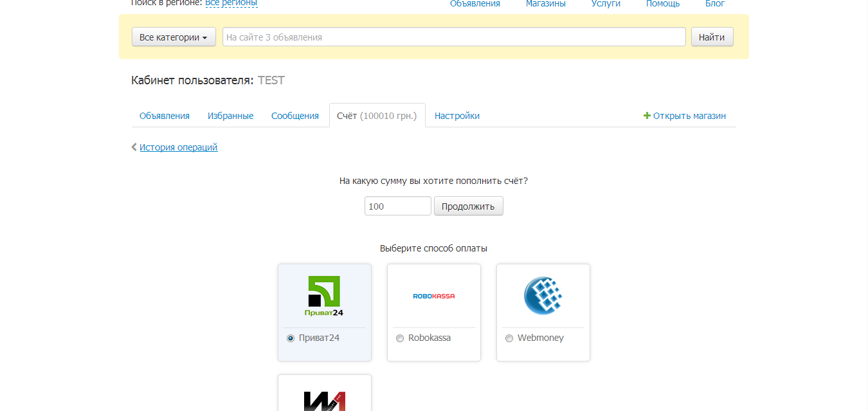Focus the site search input field

coord(454,37)
